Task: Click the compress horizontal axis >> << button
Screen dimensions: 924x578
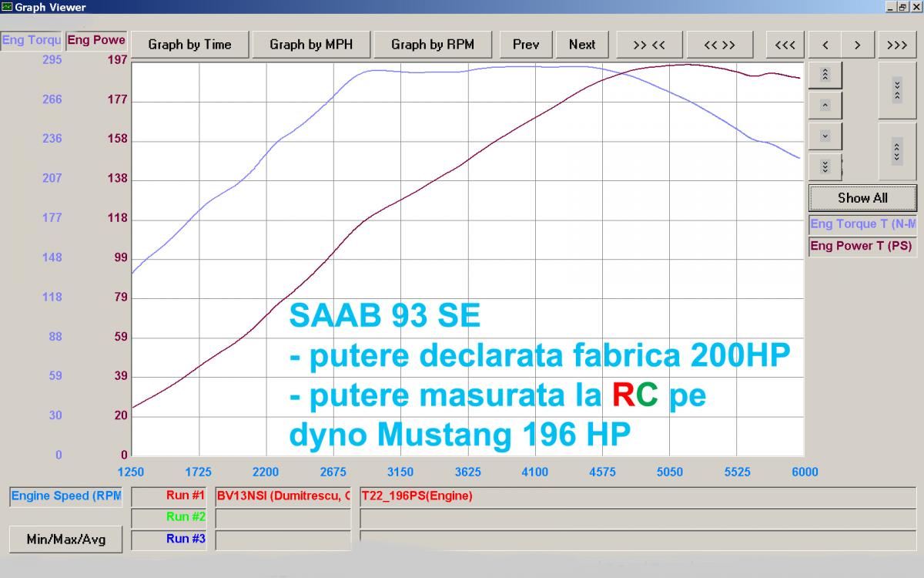Action: pyautogui.click(x=649, y=45)
